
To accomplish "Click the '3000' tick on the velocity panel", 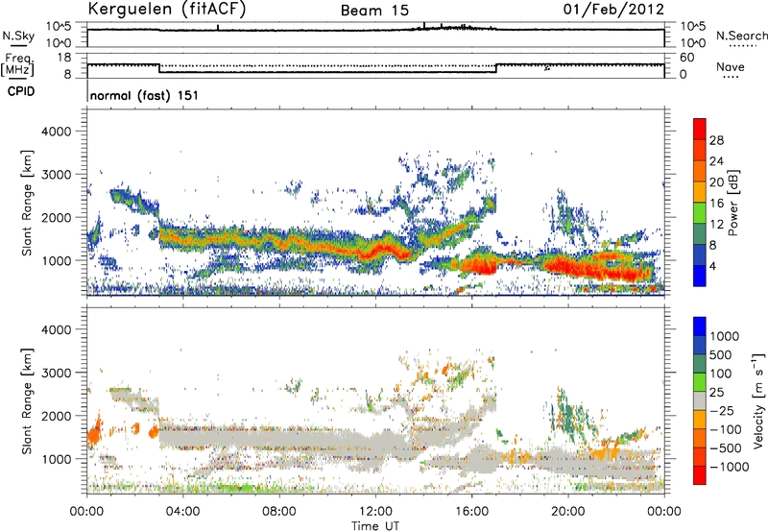I will [57, 373].
